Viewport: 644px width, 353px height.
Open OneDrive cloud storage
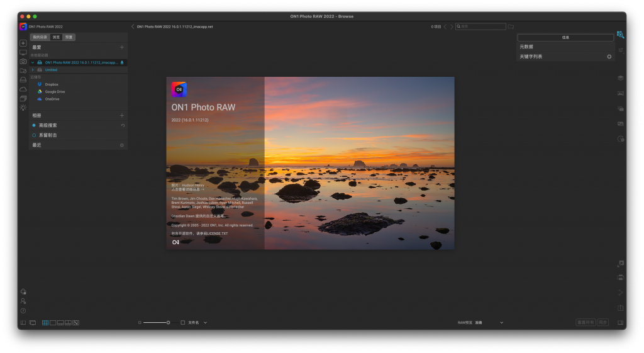[x=52, y=99]
